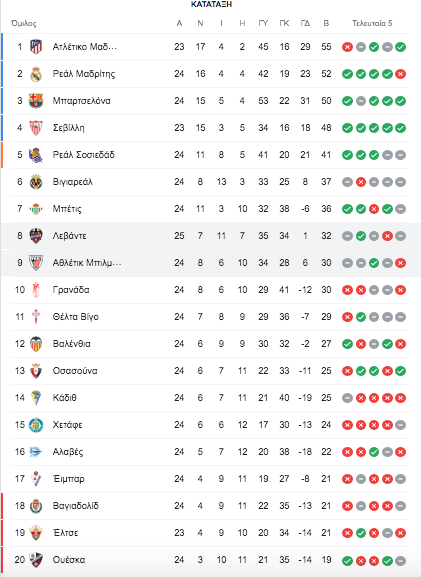Open the Μπαρτσελόνα team link

coord(81,101)
